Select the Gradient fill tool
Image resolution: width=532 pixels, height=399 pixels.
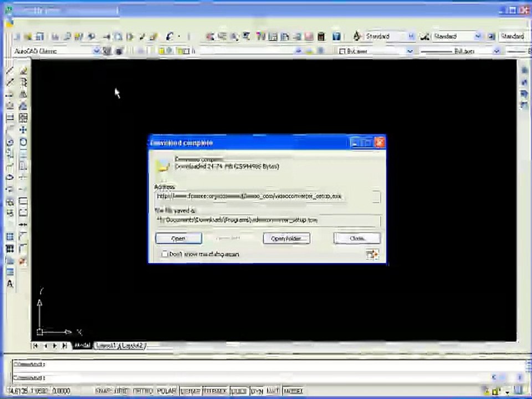coord(10,249)
